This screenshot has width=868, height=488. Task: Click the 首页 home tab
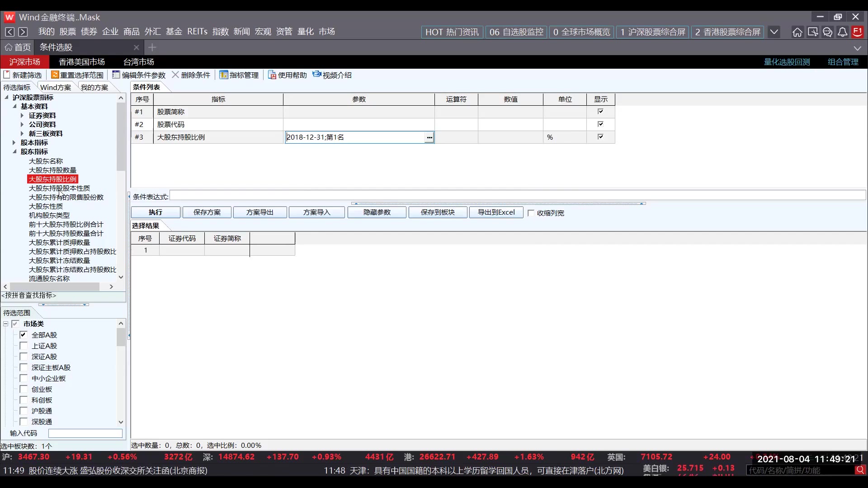(18, 47)
